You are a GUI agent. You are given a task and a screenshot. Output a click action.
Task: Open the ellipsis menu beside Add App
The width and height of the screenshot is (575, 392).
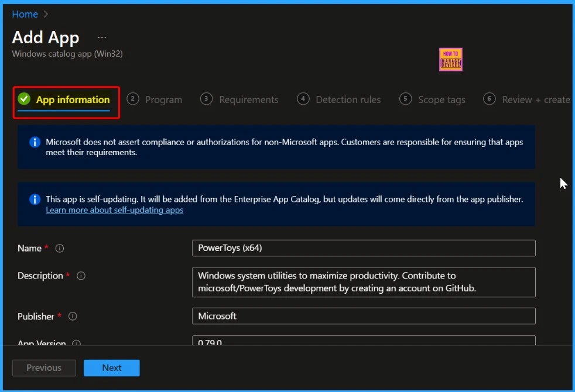(x=102, y=37)
